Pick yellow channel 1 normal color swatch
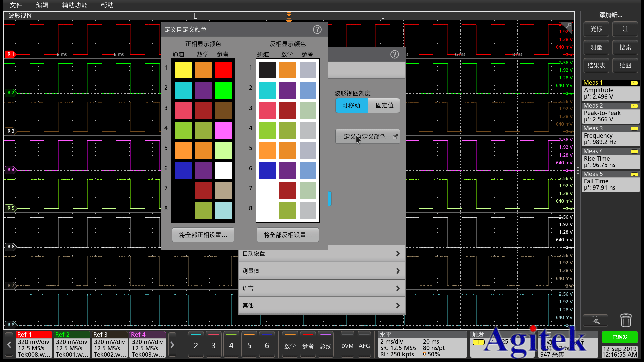644x362 pixels. tap(183, 70)
